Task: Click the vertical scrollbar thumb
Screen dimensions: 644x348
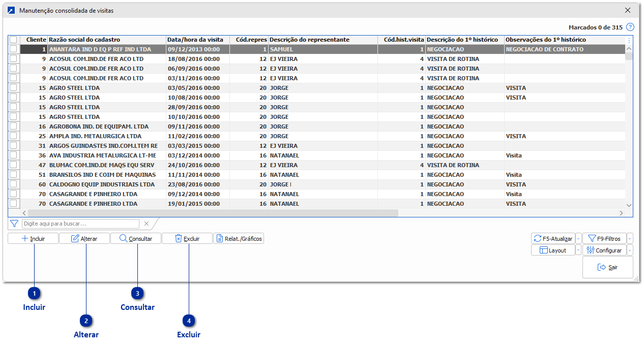Action: tap(629, 56)
